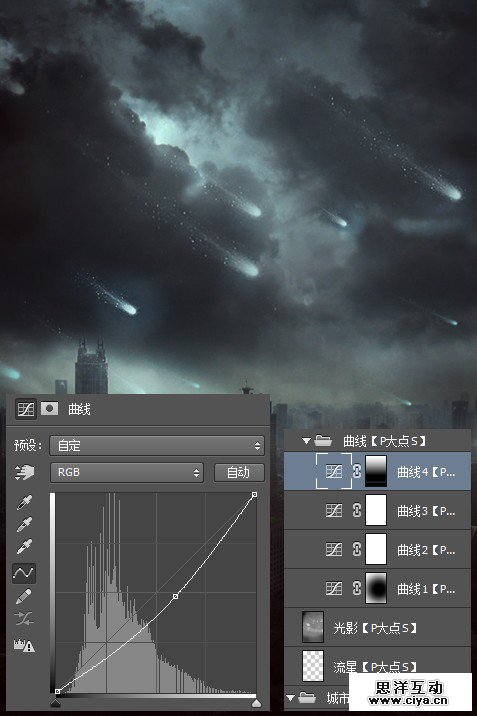Click the smooth curve values icon

(x=24, y=619)
